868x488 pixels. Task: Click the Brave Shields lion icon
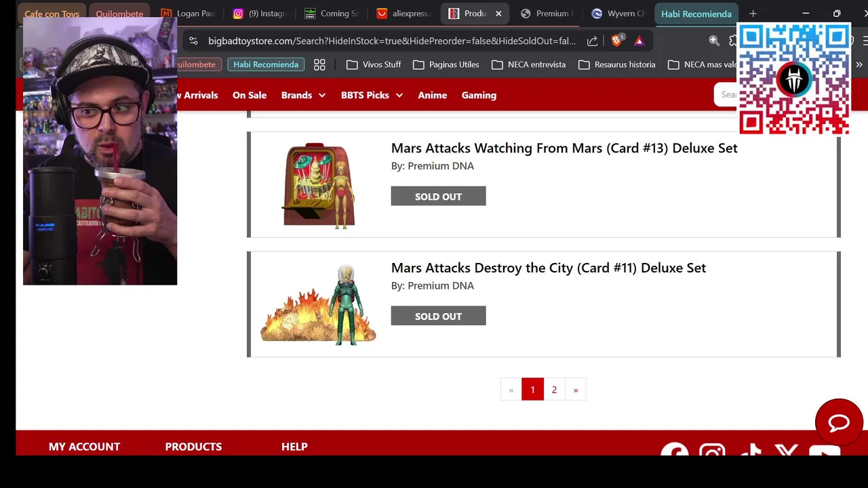pyautogui.click(x=616, y=41)
